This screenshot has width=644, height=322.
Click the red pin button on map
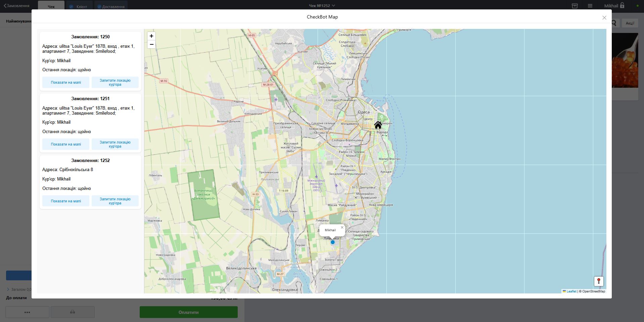(598, 281)
